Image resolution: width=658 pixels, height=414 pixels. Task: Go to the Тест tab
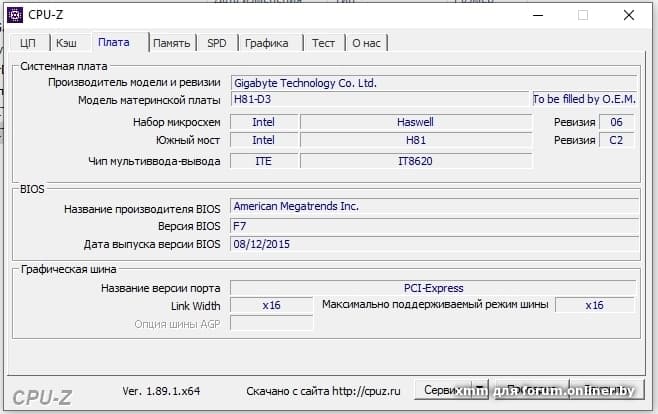(323, 43)
